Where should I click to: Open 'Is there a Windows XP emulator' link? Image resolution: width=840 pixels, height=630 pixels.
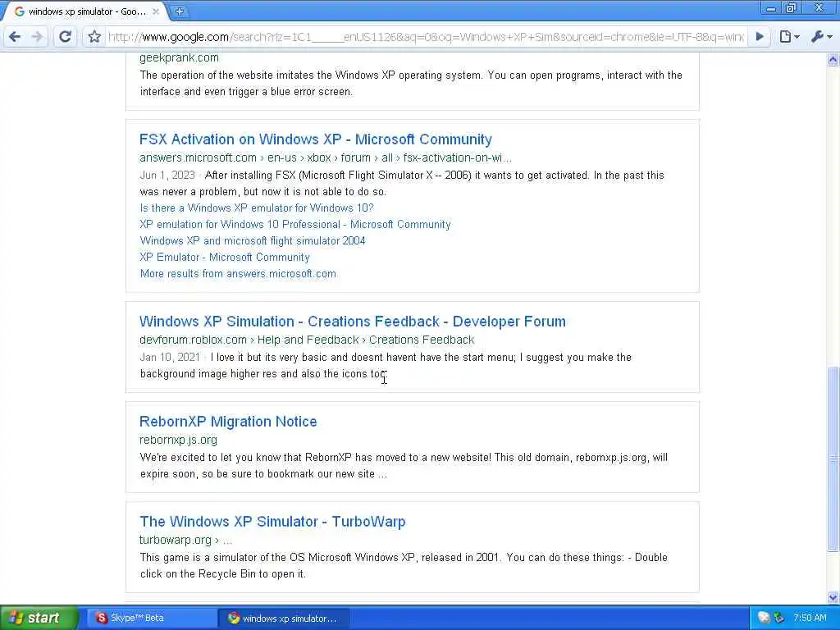257,208
